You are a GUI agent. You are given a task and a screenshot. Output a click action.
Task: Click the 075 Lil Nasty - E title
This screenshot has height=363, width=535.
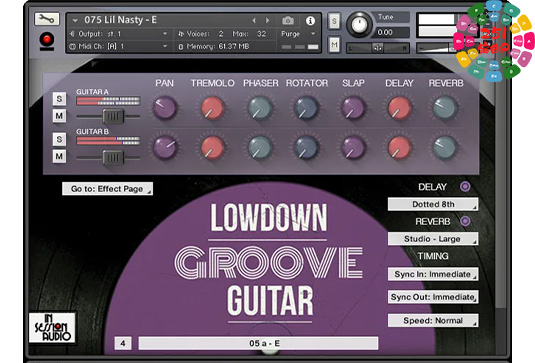[120, 20]
